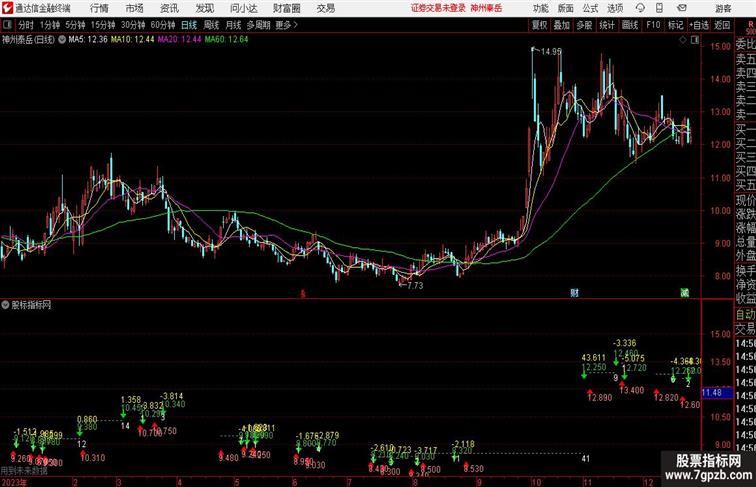Open the 选项 options menu
This screenshot has height=487, width=756.
[615, 8]
